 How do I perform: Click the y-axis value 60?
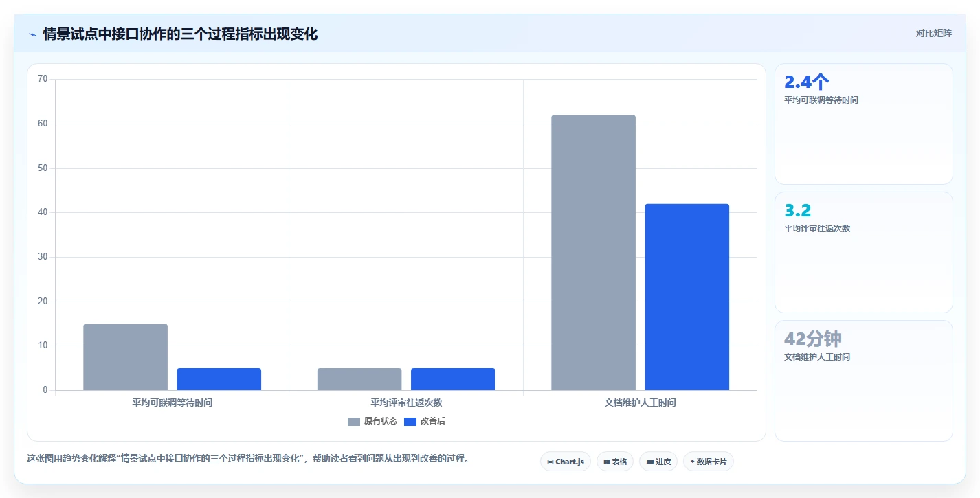(43, 124)
